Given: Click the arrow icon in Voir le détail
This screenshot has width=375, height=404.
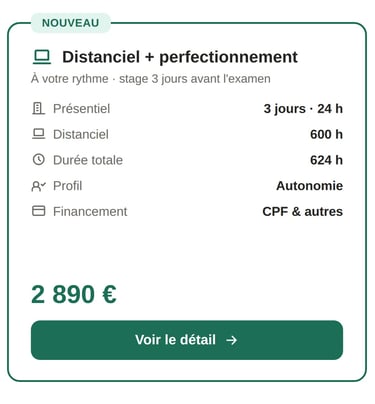Looking at the screenshot, I should 231,340.
